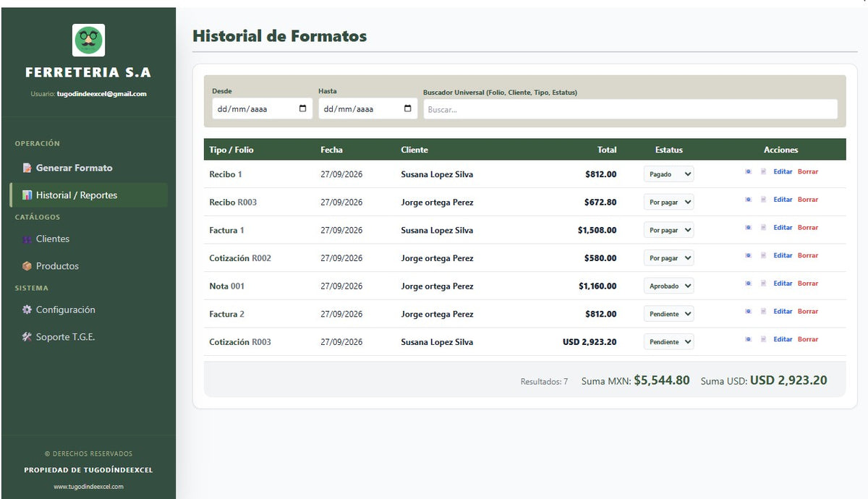The width and height of the screenshot is (868, 499).
Task: Click the $1,160.00 total for Nota 001
Action: click(x=597, y=286)
